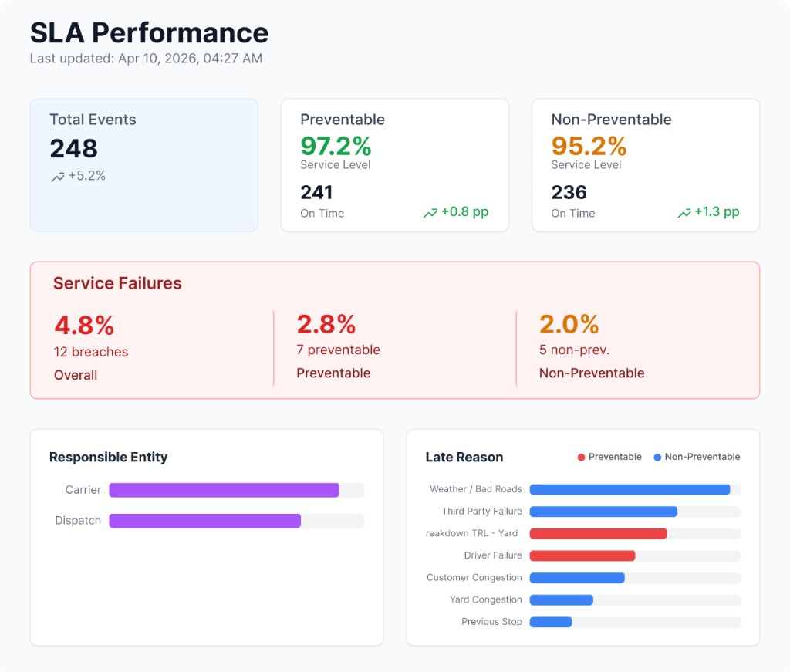Click the trend arrow beside +5.2%

57,177
